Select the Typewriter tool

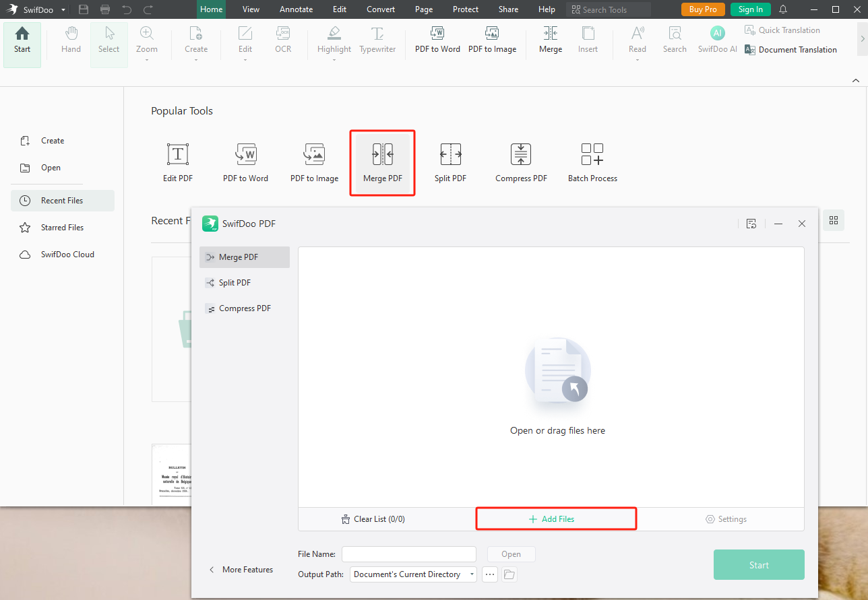coord(377,40)
